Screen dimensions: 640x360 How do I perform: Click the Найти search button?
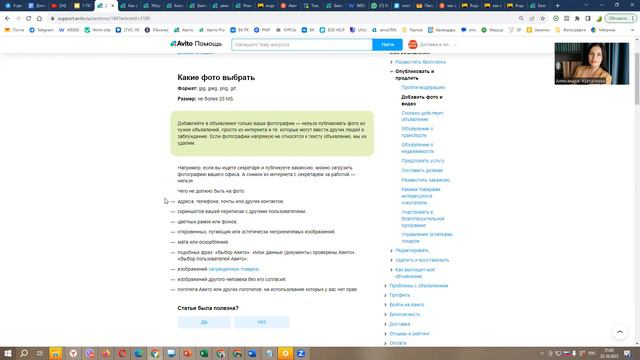(387, 44)
